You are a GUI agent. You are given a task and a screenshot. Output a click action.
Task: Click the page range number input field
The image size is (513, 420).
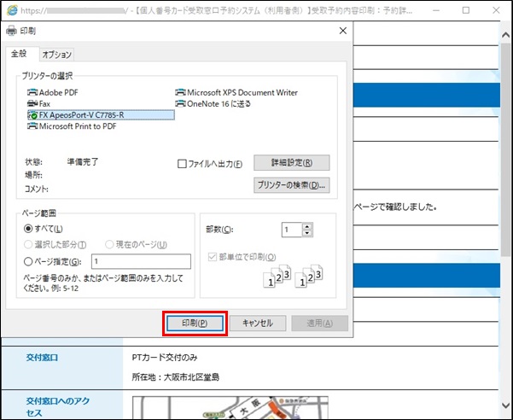click(139, 261)
